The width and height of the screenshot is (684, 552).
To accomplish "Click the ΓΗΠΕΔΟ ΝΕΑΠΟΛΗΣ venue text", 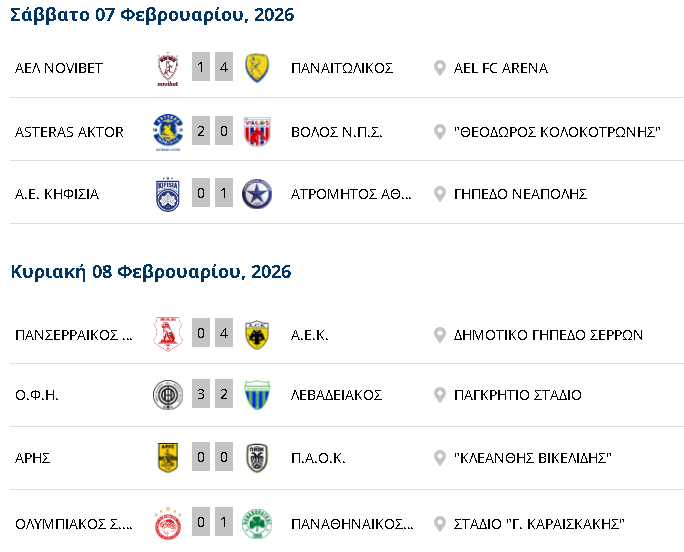I will point(520,194).
